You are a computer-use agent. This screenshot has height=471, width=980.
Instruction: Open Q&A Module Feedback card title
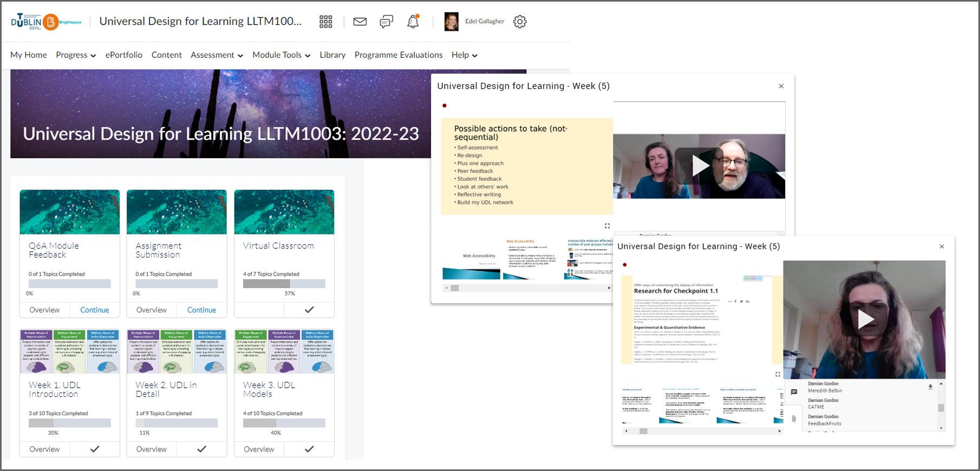coord(54,250)
